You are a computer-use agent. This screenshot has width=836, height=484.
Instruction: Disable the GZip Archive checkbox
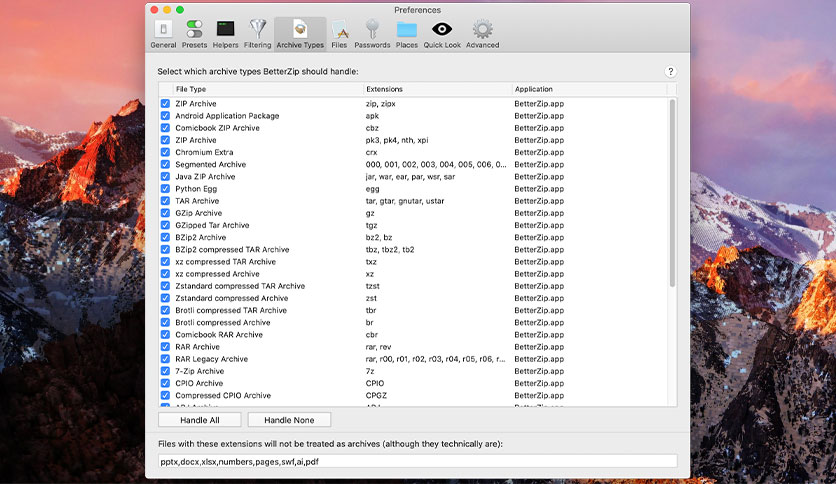pyautogui.click(x=165, y=213)
